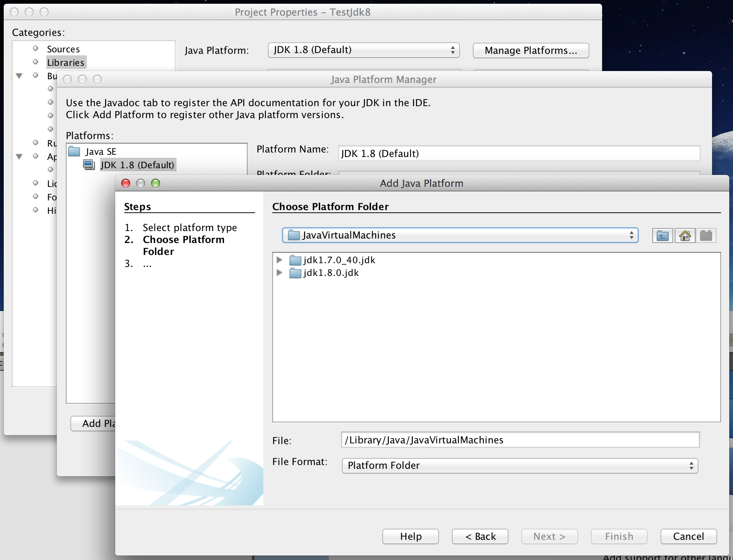Click the Java SE folder icon
733x560 pixels.
coord(74,151)
